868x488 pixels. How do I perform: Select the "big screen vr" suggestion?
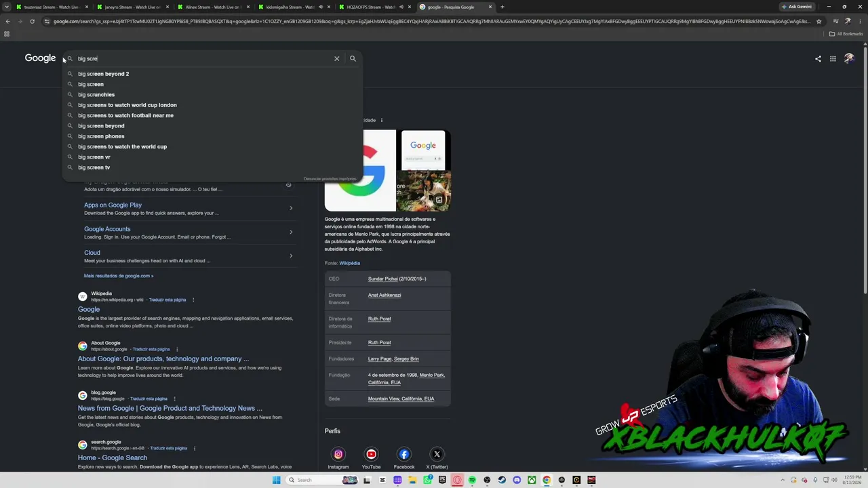[94, 157]
